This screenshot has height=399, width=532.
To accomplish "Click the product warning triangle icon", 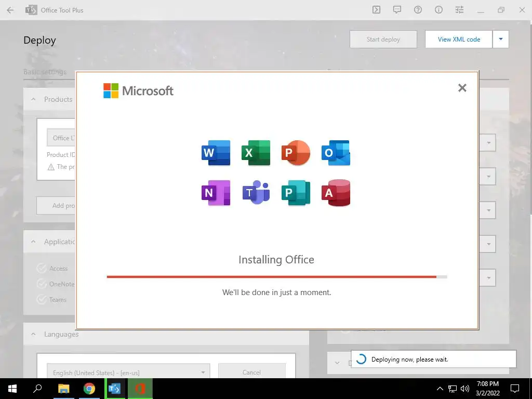I will [51, 167].
